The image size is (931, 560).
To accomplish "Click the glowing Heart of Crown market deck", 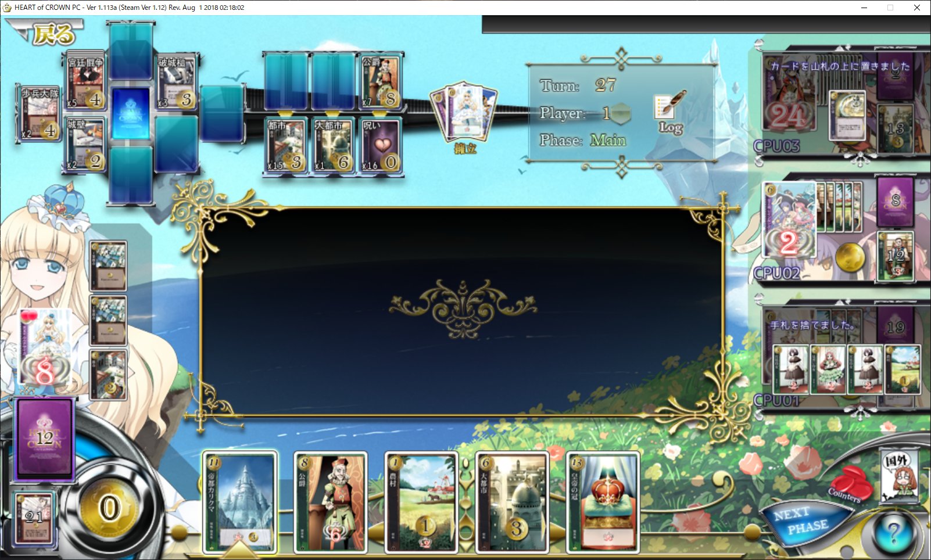I will tap(131, 113).
